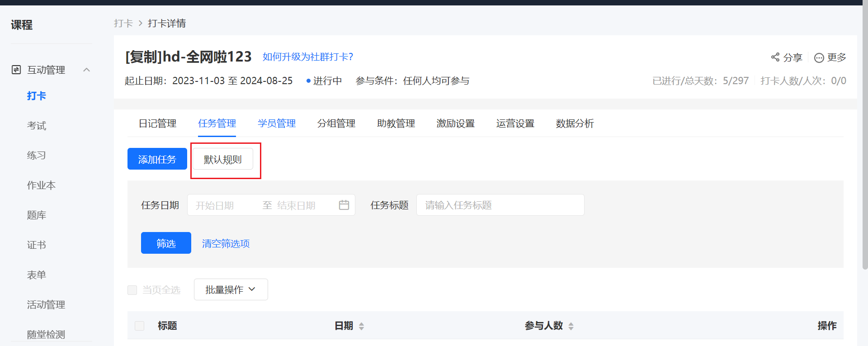This screenshot has height=346, width=868.
Task: Switch to the 日记管理 tab
Action: 157,123
